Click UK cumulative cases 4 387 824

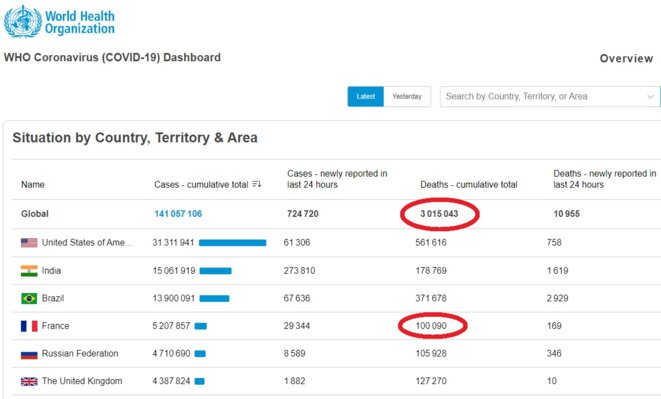pyautogui.click(x=171, y=381)
